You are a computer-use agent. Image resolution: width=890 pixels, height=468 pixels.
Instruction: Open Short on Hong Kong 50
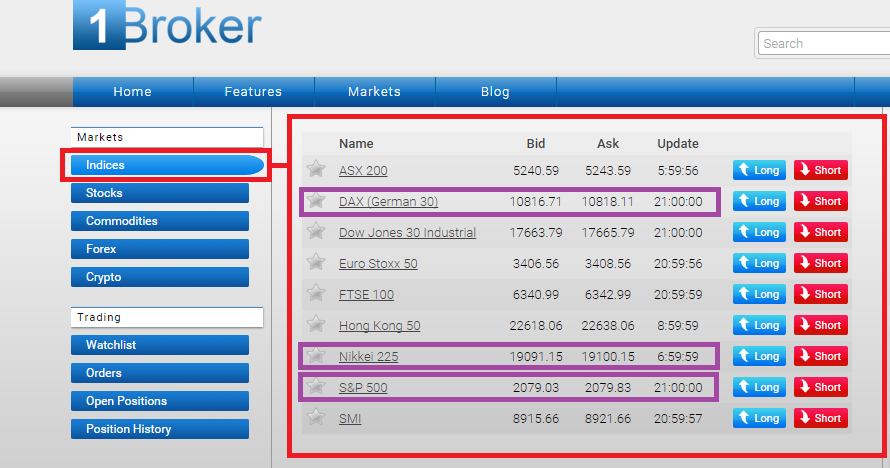(x=821, y=325)
